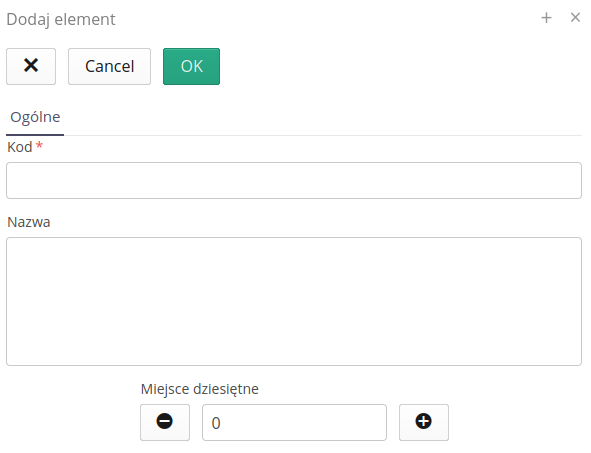Click the decimal places number field
The image size is (591, 453).
[x=294, y=422]
